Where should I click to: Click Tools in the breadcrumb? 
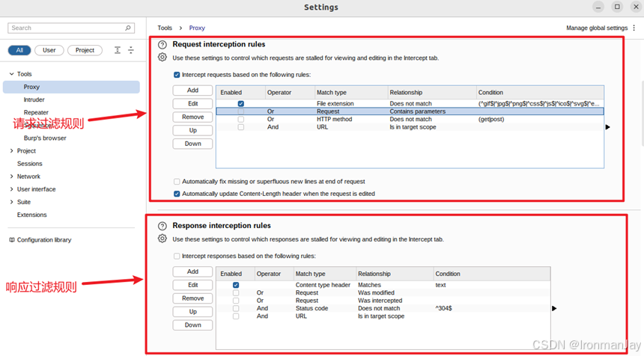[165, 28]
